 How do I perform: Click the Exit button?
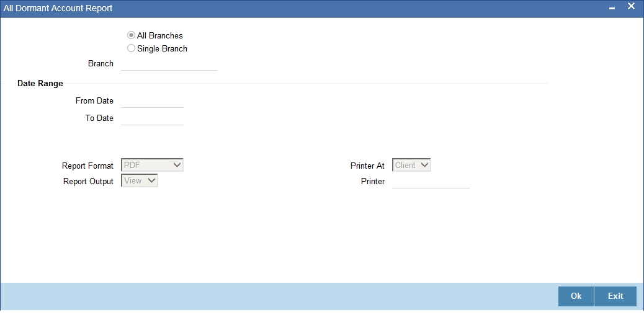[615, 296]
